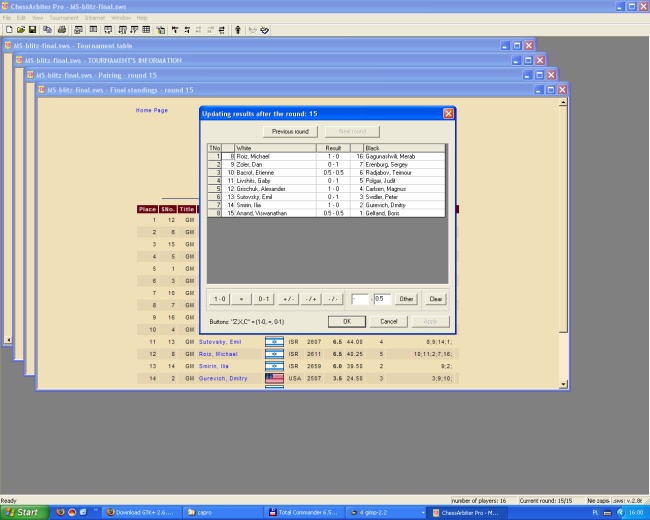Image resolution: width=650 pixels, height=520 pixels.
Task: Open a tournament file via folder icon
Action: click(21, 30)
